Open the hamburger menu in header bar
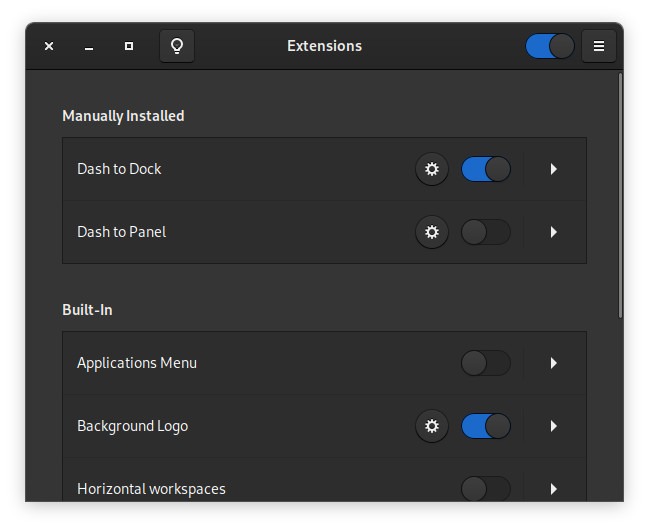The height and width of the screenshot is (530, 649). click(x=599, y=46)
